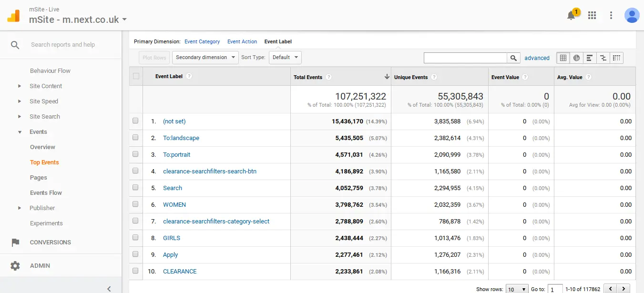644x293 pixels.
Task: Expand the Site Speed section
Action: (20, 101)
